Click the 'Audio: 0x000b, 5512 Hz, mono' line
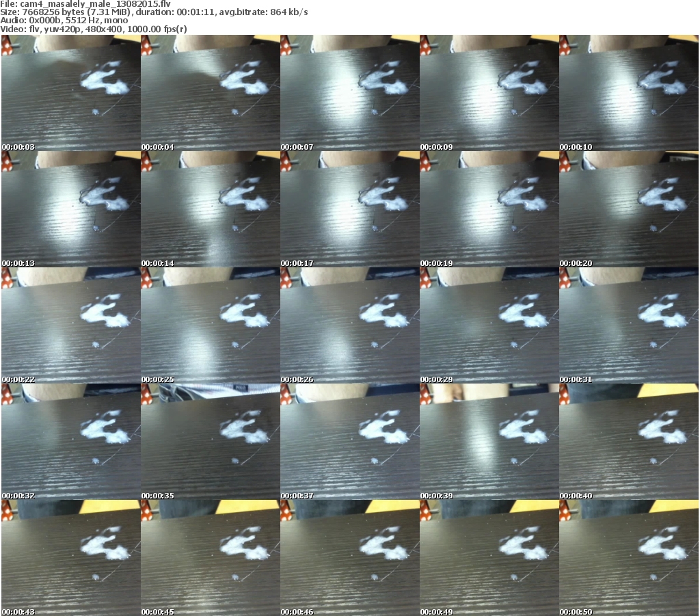This screenshot has height=616, width=700. 64,20
